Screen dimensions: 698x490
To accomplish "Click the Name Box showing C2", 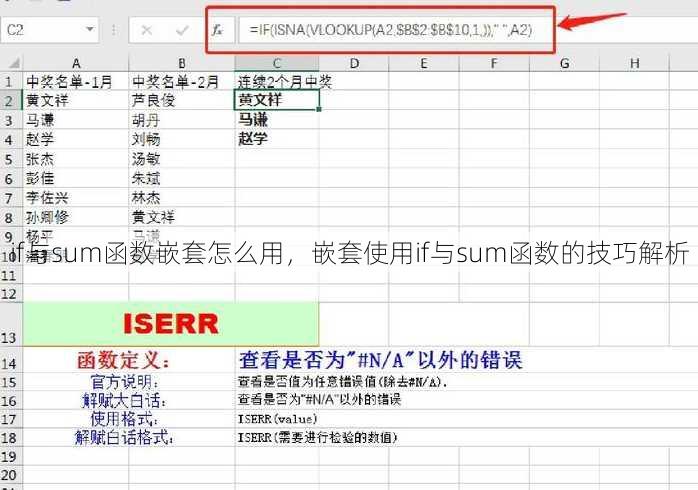I will pos(49,30).
